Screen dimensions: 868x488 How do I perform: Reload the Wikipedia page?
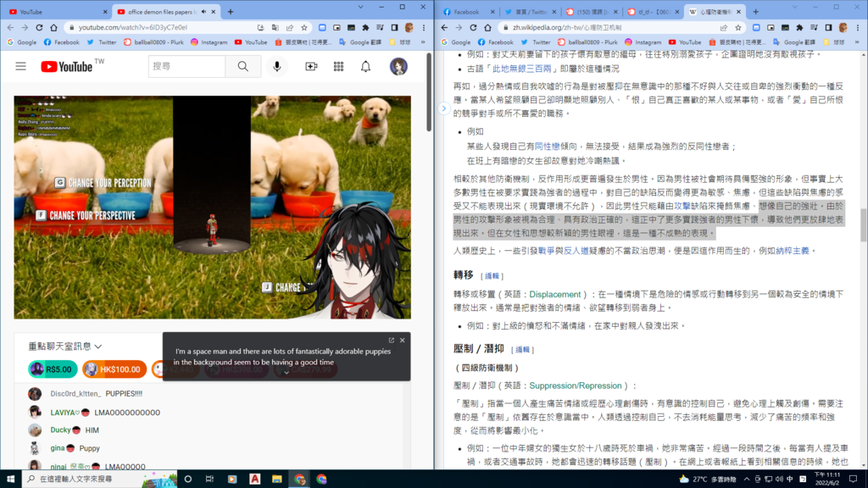(473, 27)
